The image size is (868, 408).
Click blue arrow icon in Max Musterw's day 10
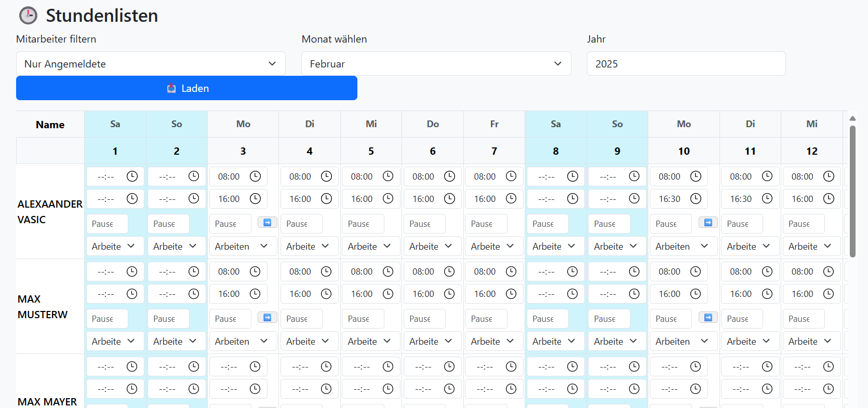pos(708,318)
